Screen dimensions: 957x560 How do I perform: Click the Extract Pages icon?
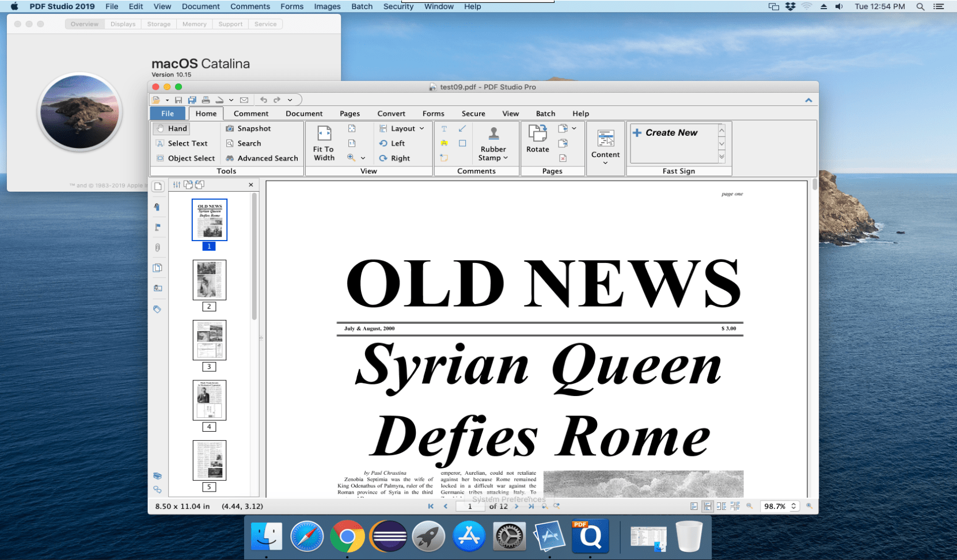[x=563, y=143]
